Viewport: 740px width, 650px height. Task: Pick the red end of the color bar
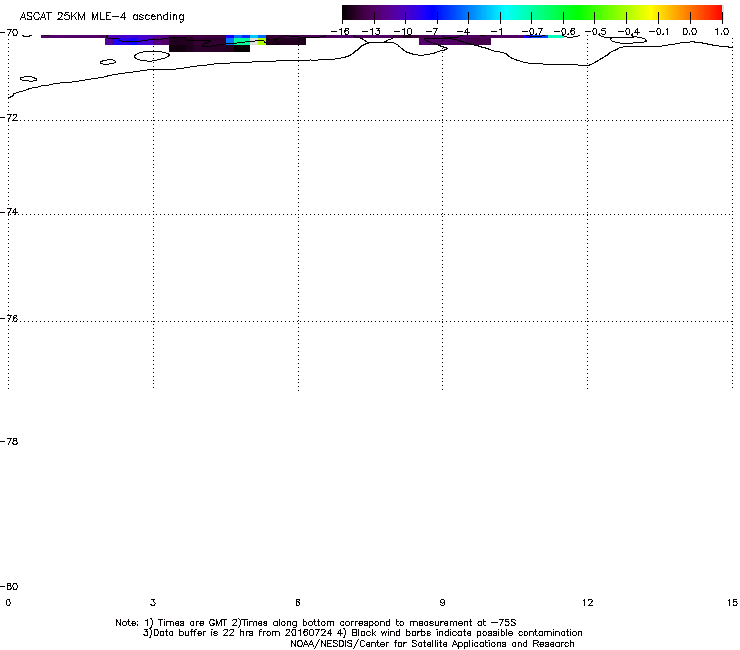716,12
